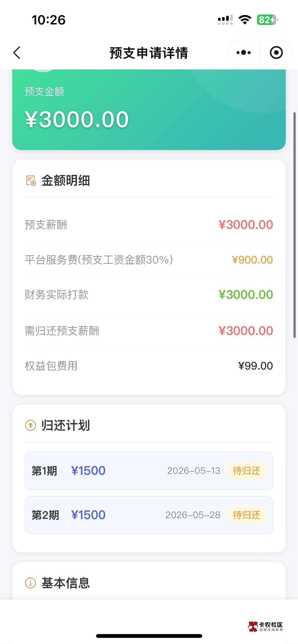Tap the close mini program circle icon

click(276, 53)
